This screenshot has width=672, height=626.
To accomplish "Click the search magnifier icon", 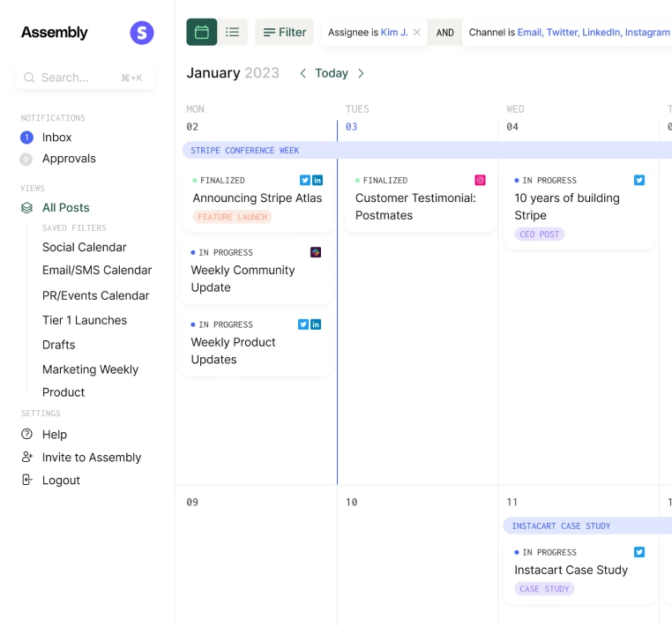I will (x=29, y=78).
